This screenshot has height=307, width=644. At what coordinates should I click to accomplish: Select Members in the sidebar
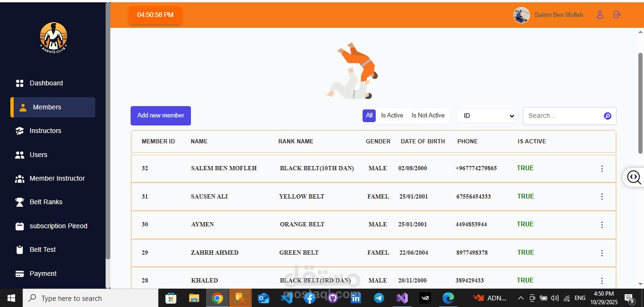pos(53,107)
